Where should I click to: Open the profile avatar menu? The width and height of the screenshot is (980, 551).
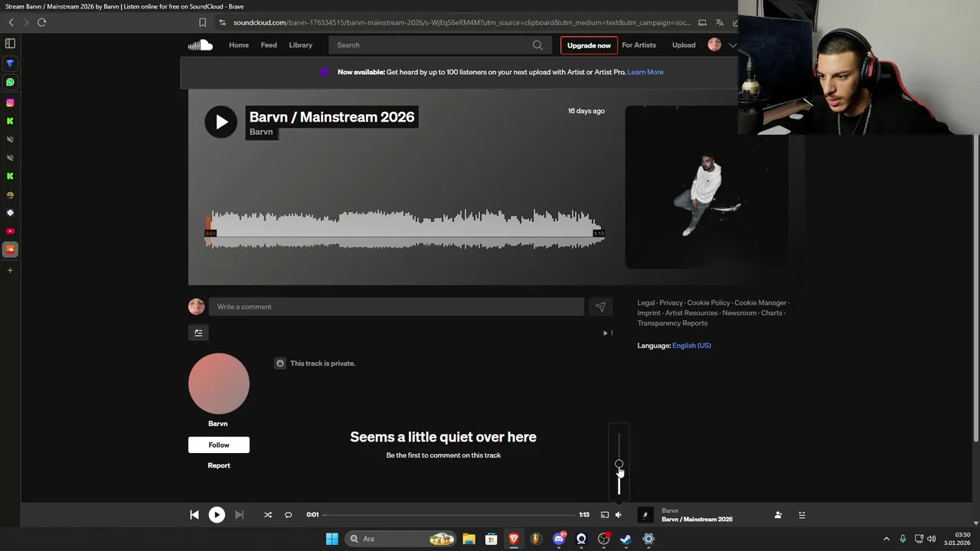714,45
